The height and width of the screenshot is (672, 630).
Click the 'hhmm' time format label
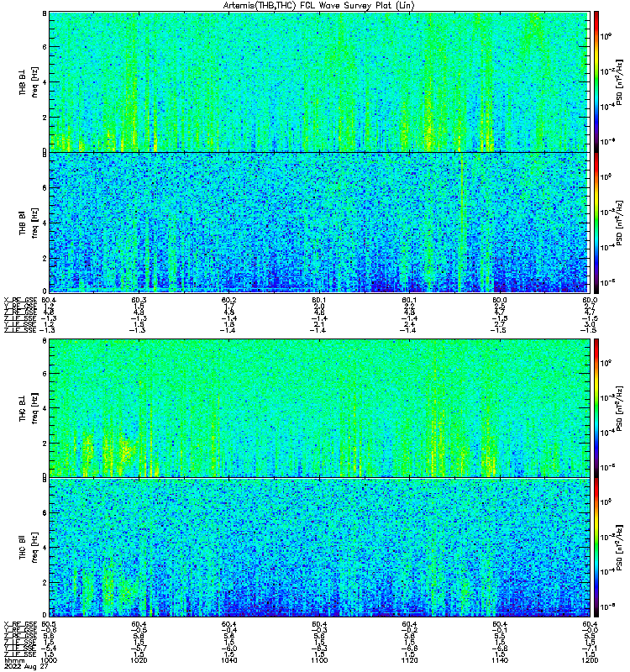coord(14,660)
